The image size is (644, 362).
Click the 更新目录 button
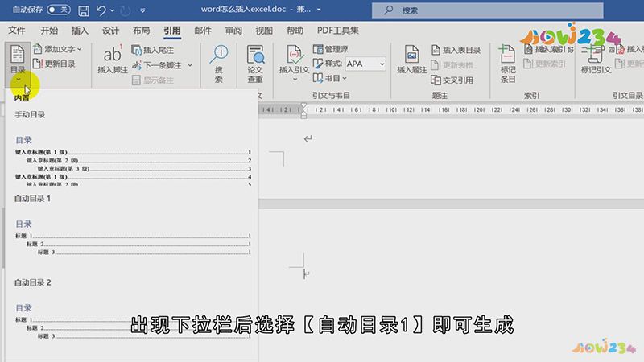pos(54,64)
